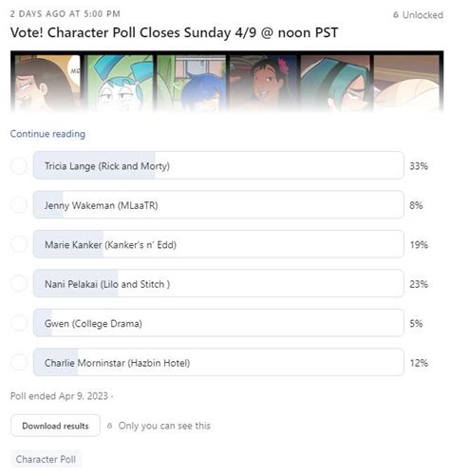450x476 pixels.
Task: Open the post title Vote! Character Poll
Action: click(x=175, y=32)
